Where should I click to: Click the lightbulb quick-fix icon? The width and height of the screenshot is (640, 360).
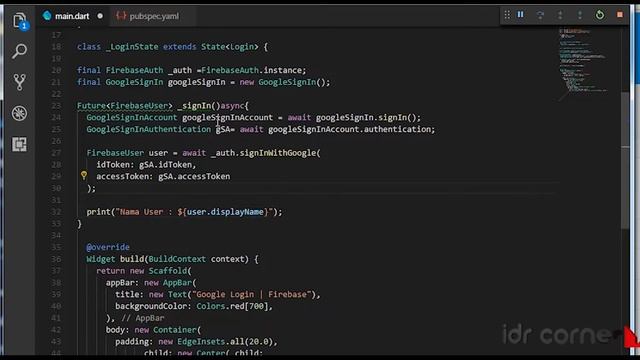[x=84, y=176]
